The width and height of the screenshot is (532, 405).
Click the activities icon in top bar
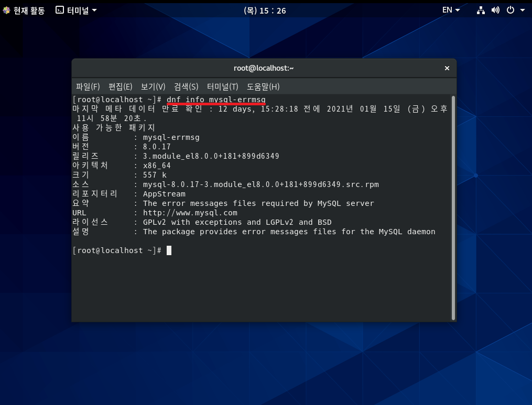(x=6, y=10)
